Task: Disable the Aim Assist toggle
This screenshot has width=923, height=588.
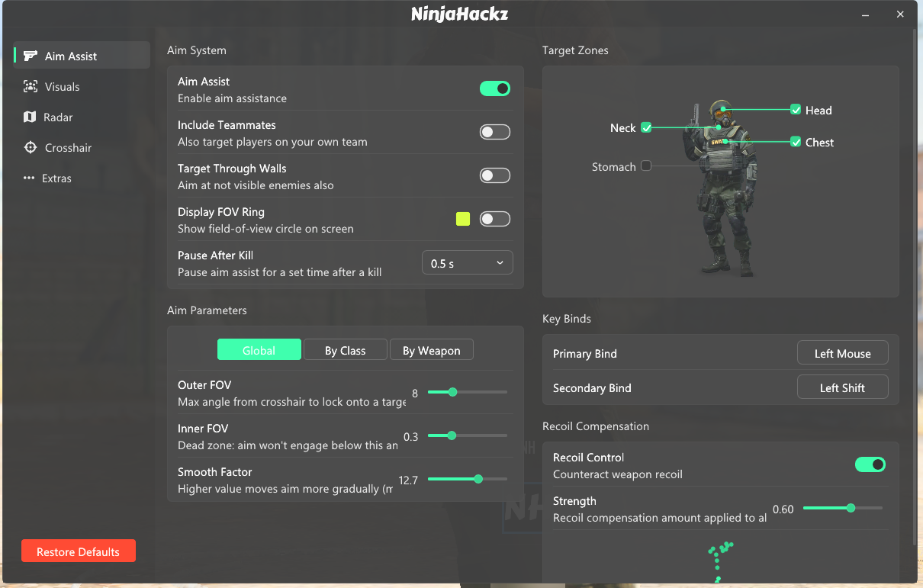Action: click(494, 88)
